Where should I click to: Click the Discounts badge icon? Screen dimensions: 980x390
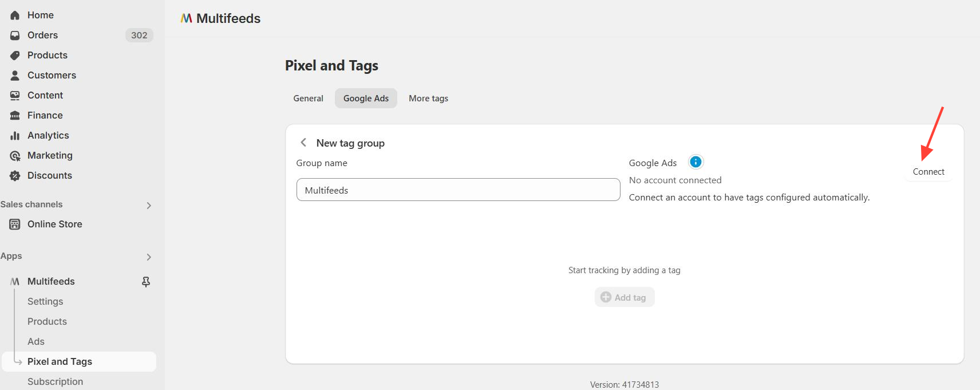[15, 175]
